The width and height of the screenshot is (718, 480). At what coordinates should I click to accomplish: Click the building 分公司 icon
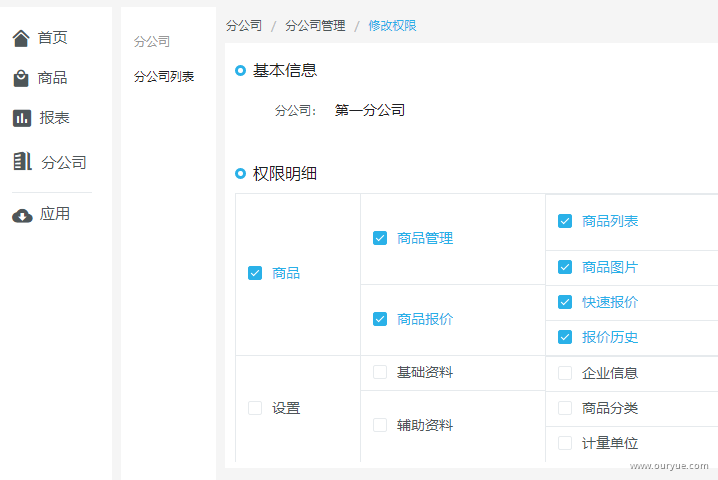tap(23, 162)
